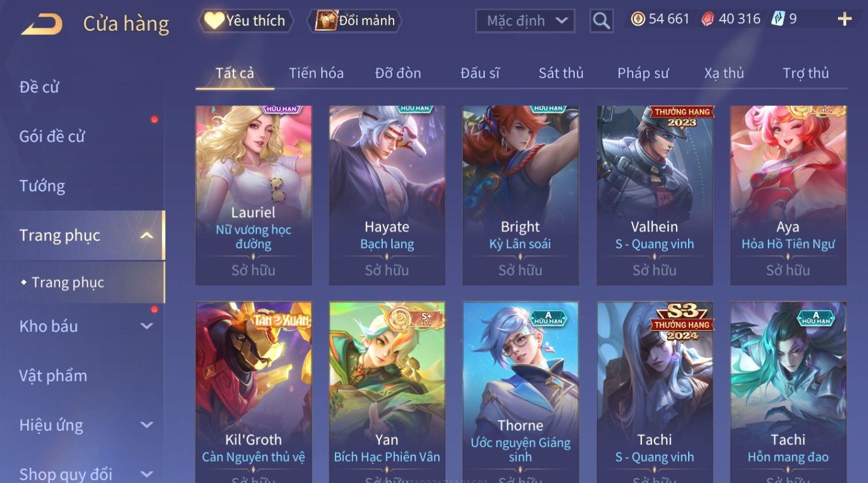Open the Mặc định sort dropdown

tap(525, 21)
